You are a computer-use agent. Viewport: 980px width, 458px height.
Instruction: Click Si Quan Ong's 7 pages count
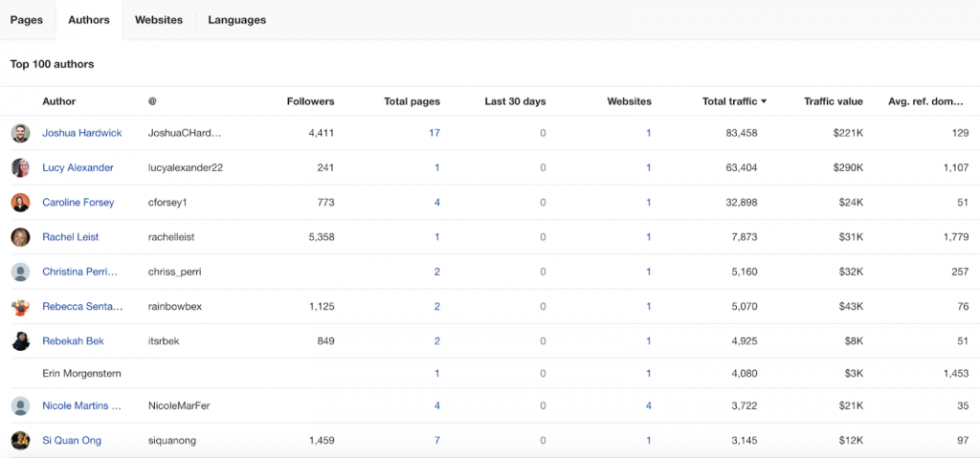(437, 441)
